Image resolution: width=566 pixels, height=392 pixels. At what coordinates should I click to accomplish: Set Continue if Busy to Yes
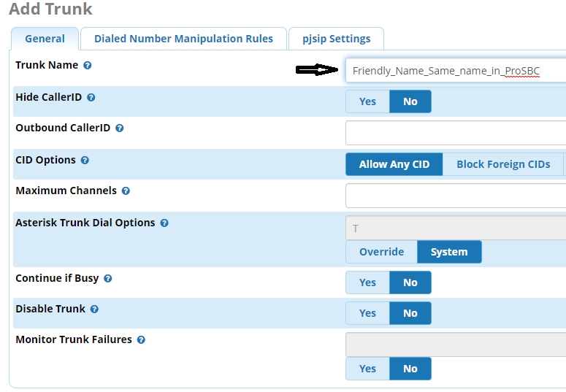pyautogui.click(x=367, y=283)
